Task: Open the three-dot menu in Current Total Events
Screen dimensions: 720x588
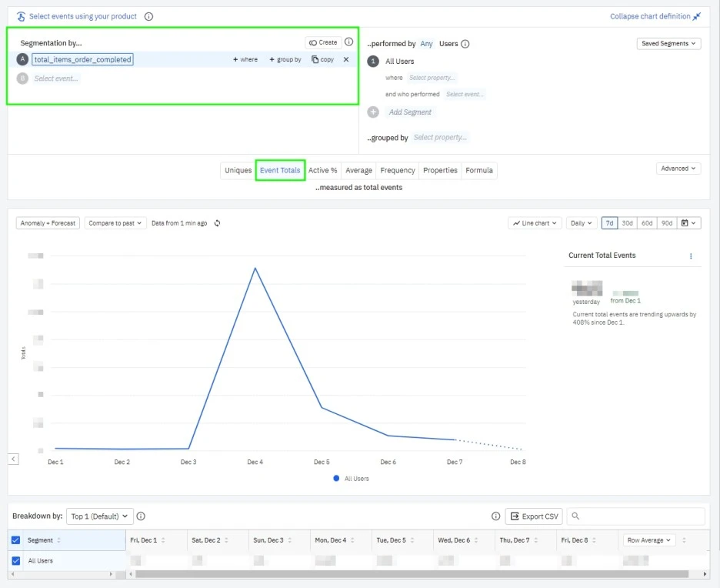Action: click(691, 256)
